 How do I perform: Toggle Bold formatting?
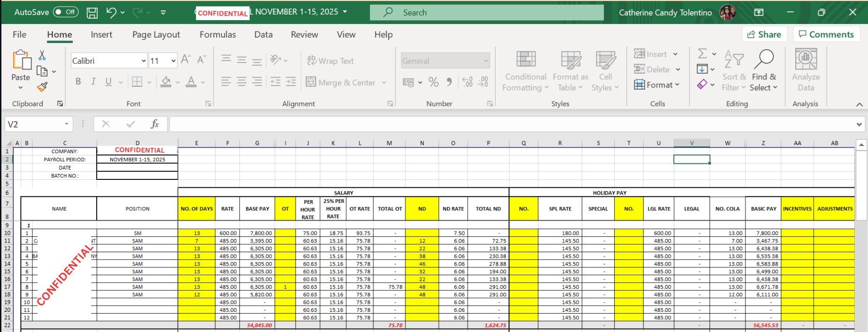[78, 82]
